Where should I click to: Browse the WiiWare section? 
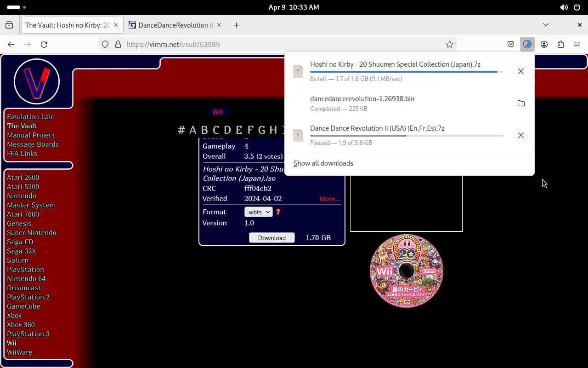coord(19,352)
